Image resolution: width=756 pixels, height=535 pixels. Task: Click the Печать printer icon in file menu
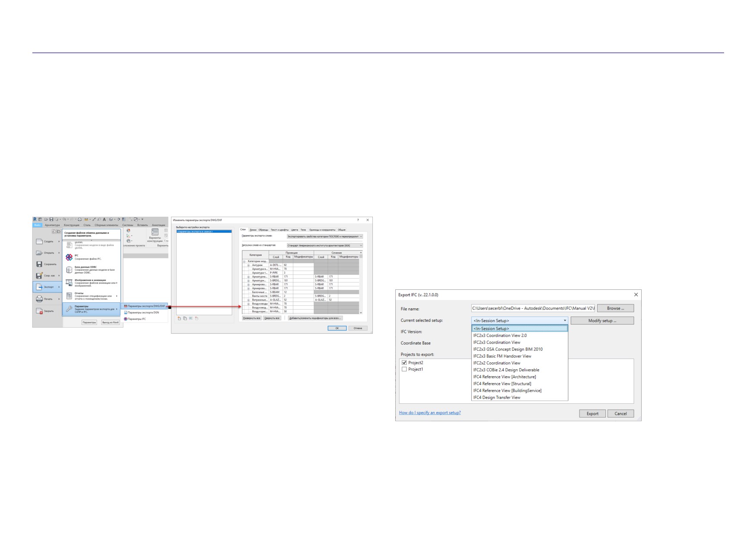[39, 299]
